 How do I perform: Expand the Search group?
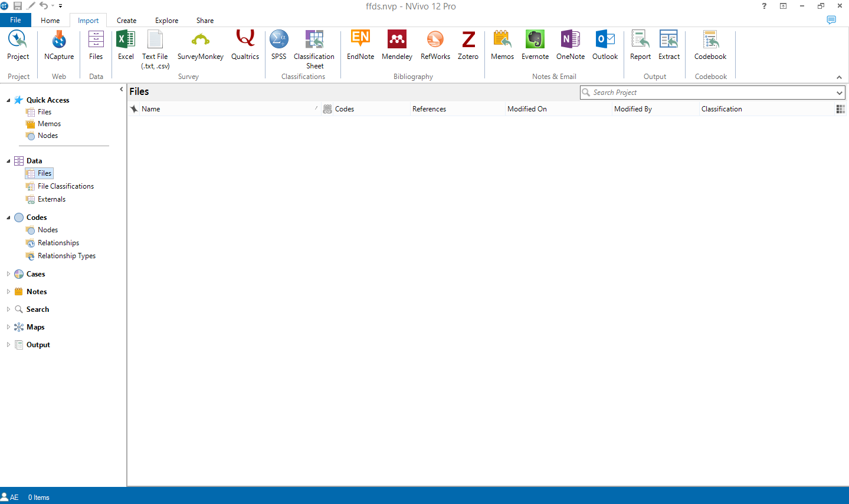(x=8, y=309)
